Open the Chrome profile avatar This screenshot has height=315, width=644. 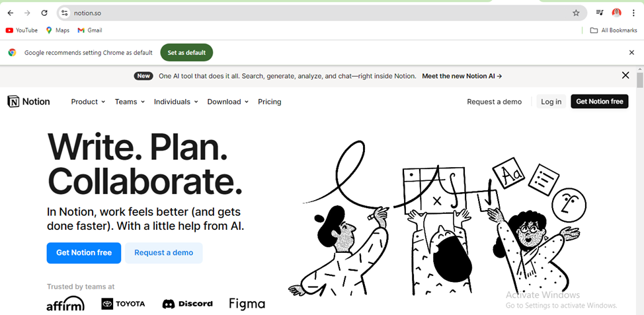(616, 13)
